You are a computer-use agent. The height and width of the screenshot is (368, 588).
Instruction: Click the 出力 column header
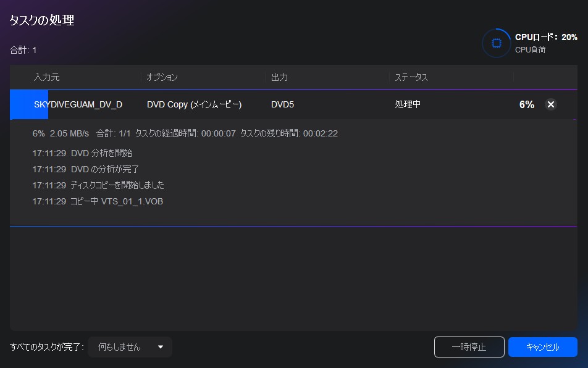pos(279,77)
